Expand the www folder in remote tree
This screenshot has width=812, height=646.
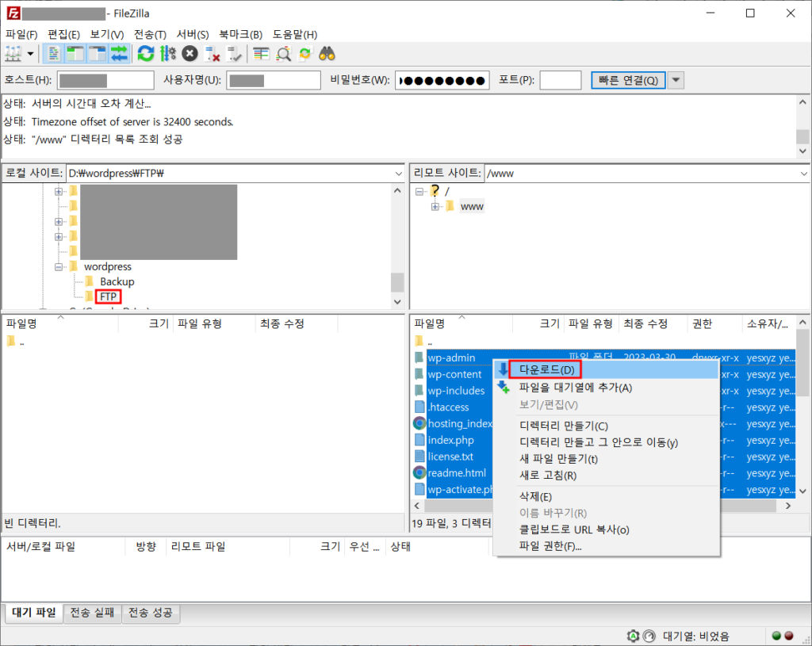pos(435,207)
